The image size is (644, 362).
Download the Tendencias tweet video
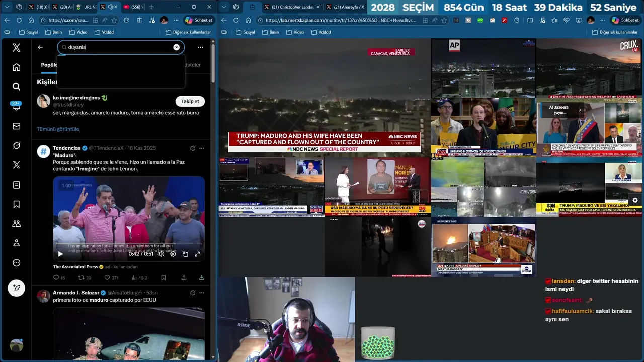pos(202,278)
